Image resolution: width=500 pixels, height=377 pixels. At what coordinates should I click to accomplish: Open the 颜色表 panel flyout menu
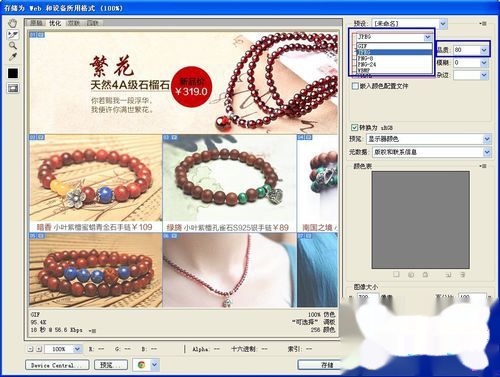(483, 166)
